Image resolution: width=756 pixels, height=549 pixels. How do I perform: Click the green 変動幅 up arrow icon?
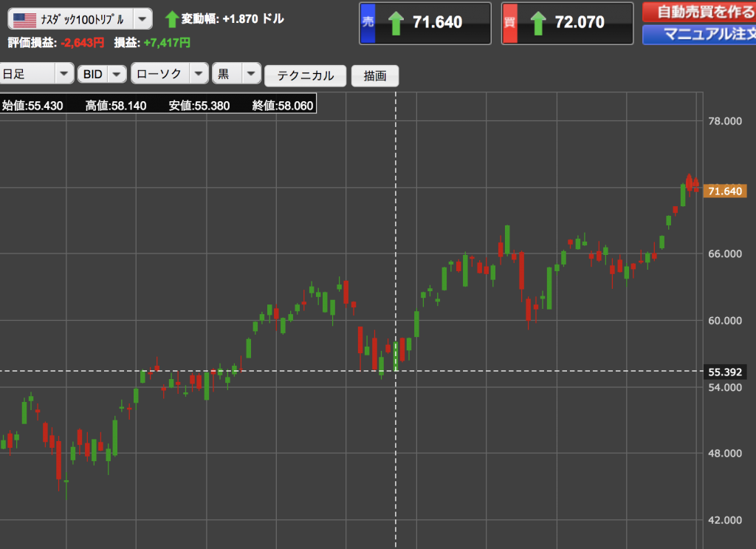172,19
